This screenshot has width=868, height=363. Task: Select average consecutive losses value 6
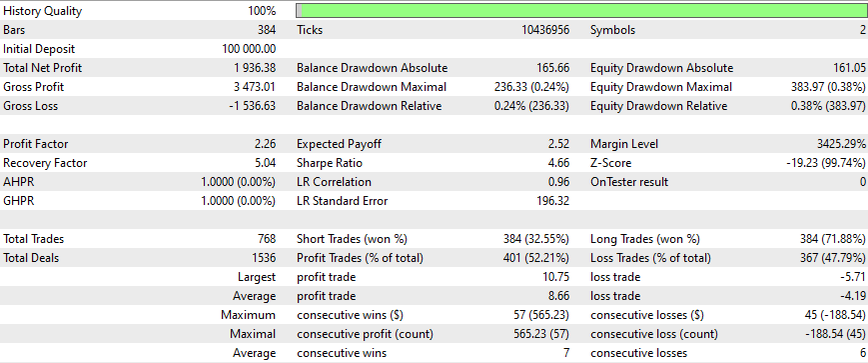point(862,353)
